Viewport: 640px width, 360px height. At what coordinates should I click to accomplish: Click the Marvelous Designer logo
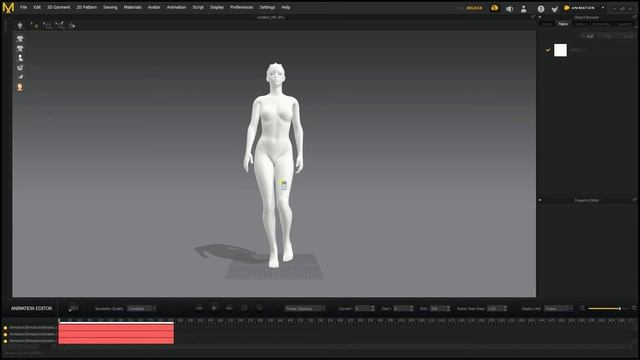pos(8,7)
